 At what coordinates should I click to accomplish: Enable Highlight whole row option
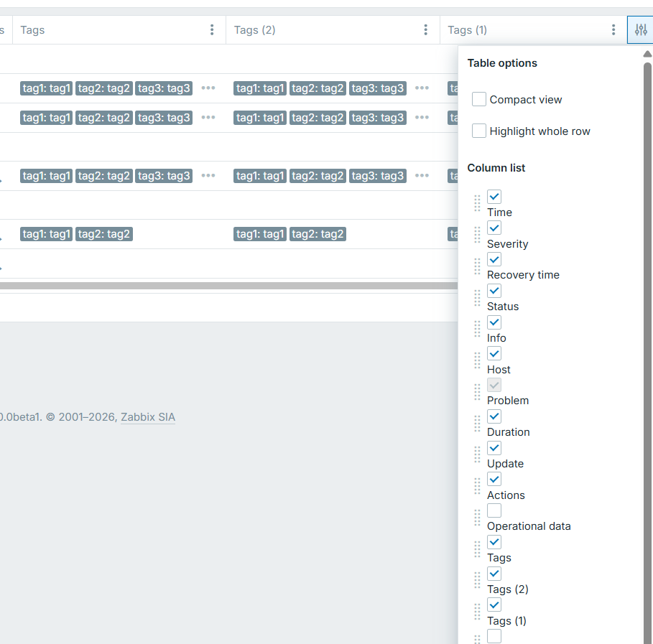click(479, 131)
